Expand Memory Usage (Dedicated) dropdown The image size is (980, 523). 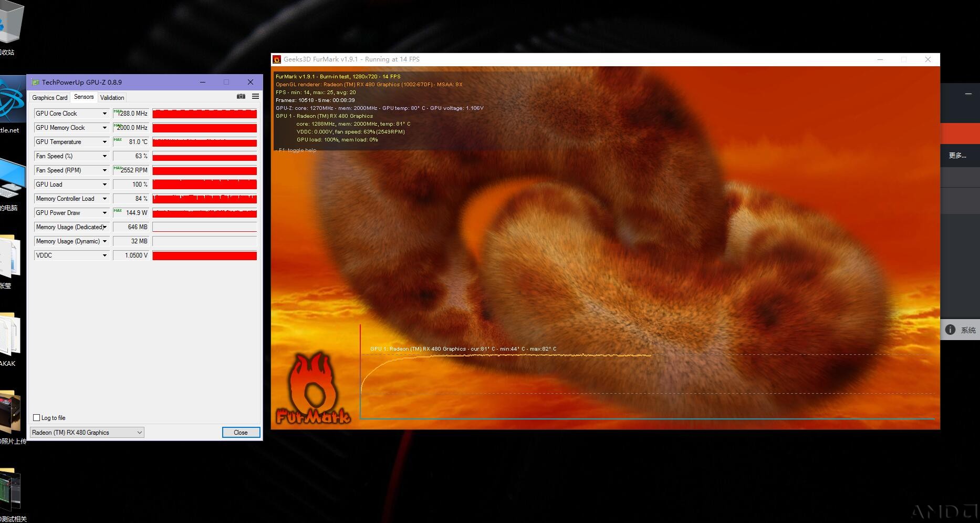[x=105, y=227]
